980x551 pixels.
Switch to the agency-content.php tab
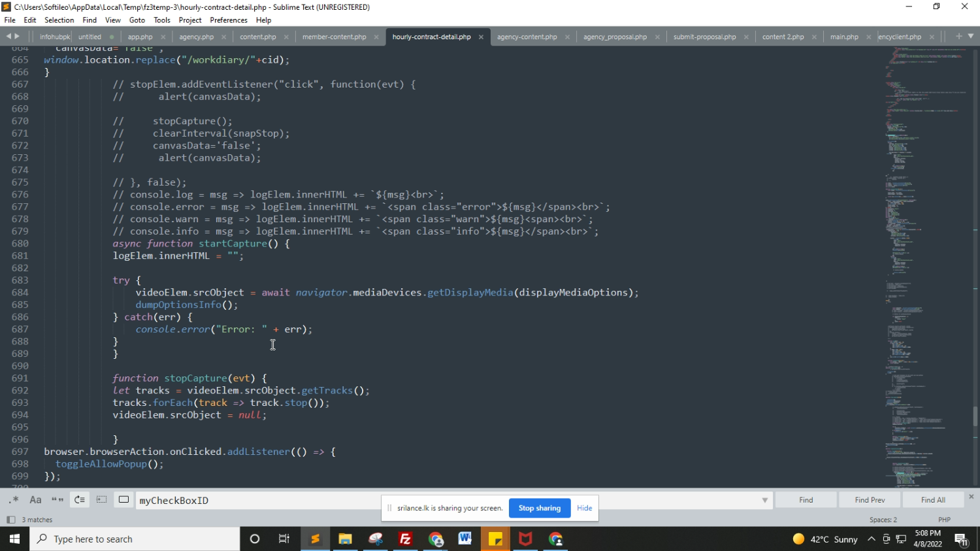pos(527,37)
